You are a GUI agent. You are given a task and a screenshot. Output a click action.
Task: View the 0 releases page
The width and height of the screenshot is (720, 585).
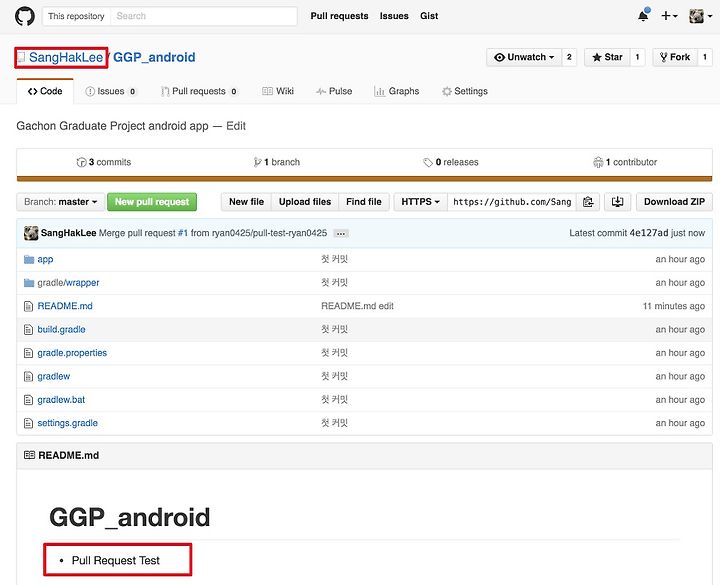451,162
